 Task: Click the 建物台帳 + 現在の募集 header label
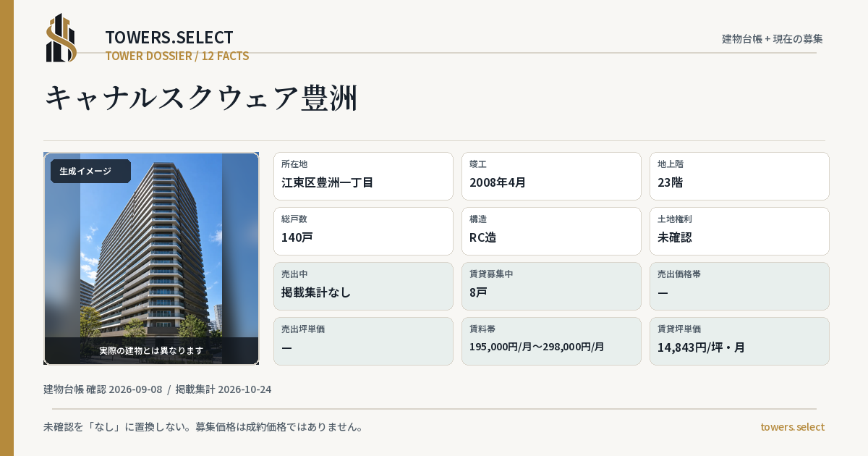click(x=773, y=38)
